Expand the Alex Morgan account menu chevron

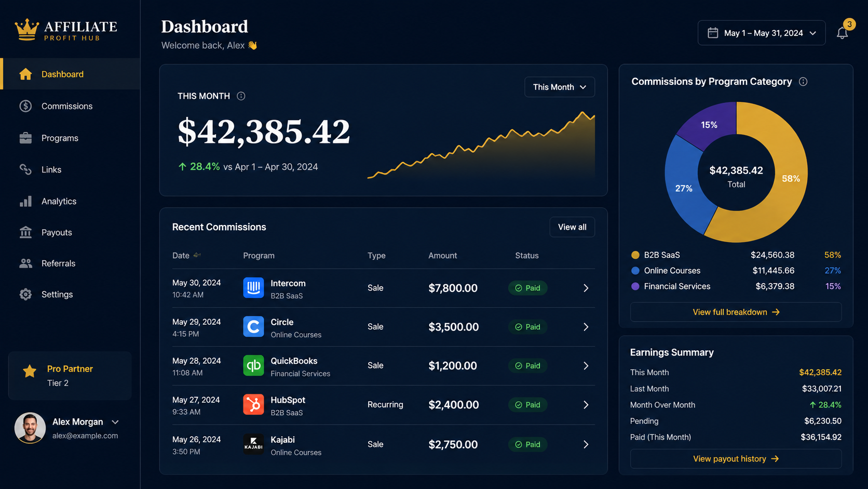pyautogui.click(x=115, y=422)
